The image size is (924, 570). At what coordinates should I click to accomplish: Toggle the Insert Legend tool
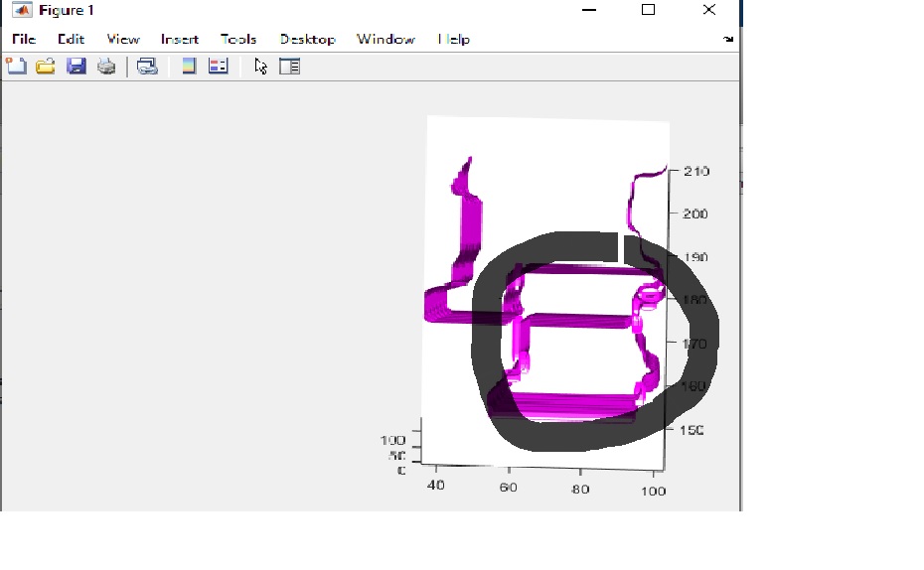point(219,67)
